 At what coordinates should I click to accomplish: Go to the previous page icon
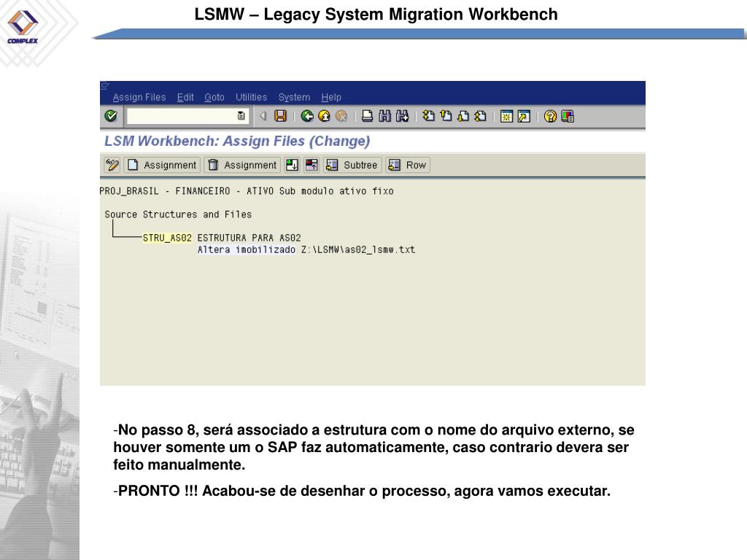(446, 116)
